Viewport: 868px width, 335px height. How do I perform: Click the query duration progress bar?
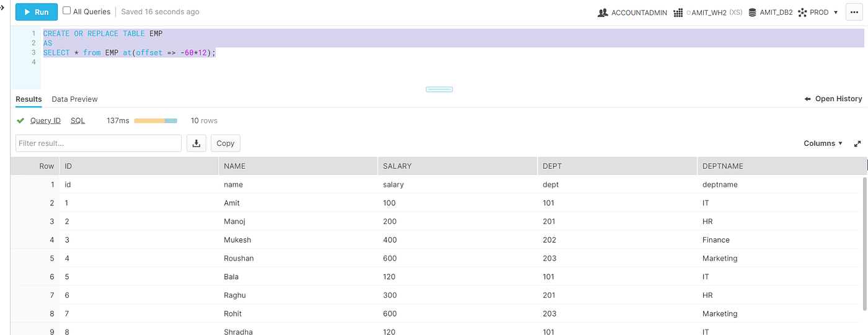[x=156, y=120]
